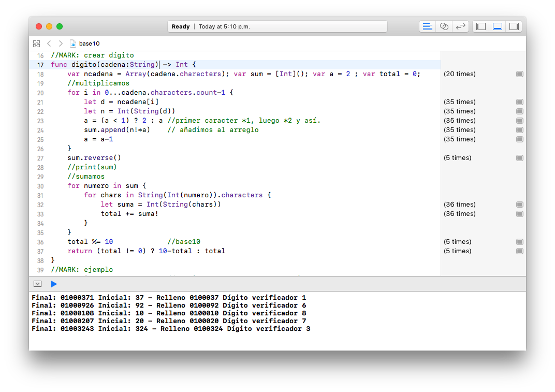Show the Version editor

pyautogui.click(x=460, y=26)
